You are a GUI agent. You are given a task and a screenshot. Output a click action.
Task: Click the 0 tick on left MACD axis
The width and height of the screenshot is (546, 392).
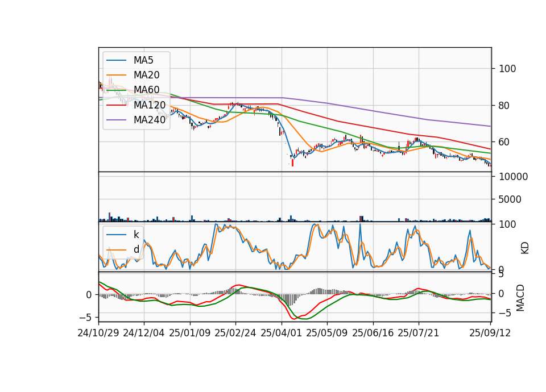(89, 295)
